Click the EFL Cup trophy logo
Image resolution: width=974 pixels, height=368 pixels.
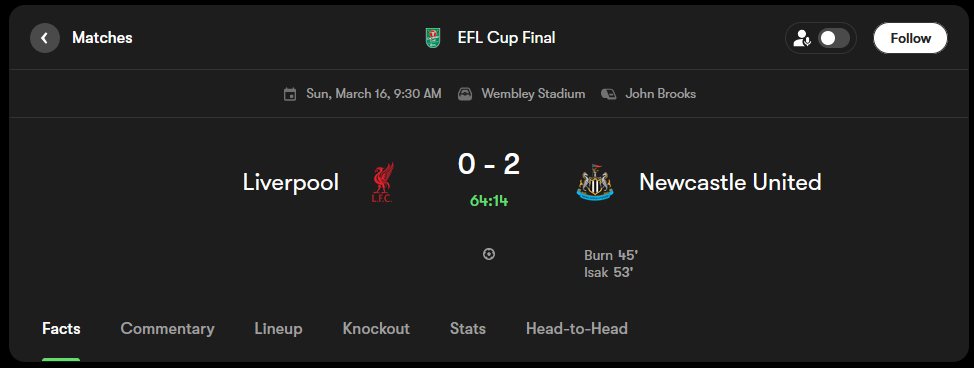pos(433,38)
